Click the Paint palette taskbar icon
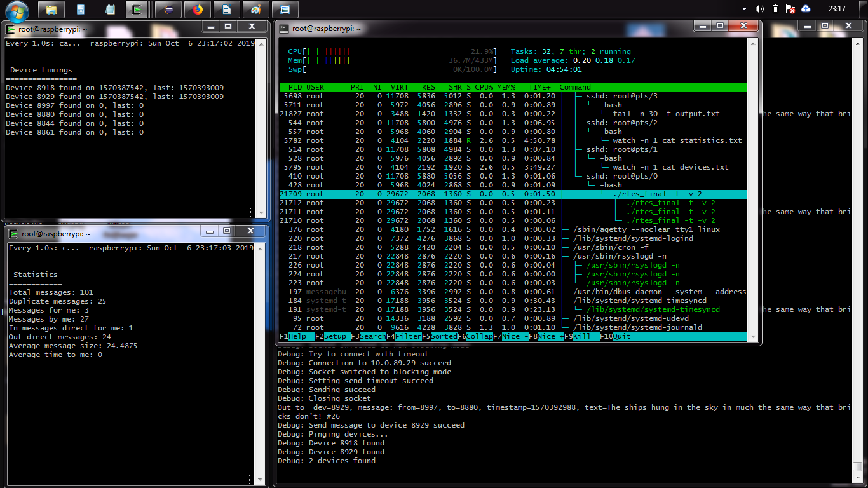Viewport: 868px width, 488px height. tap(255, 10)
